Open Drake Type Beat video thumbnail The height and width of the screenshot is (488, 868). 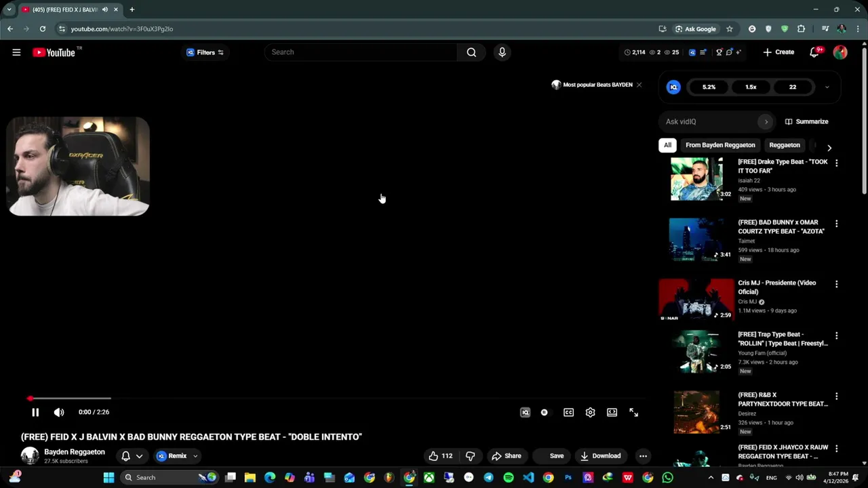pos(696,179)
